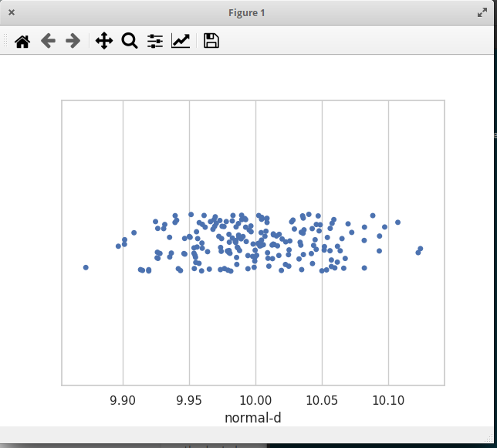Click the 10.00 tick label
This screenshot has height=448, width=497.
coord(255,400)
